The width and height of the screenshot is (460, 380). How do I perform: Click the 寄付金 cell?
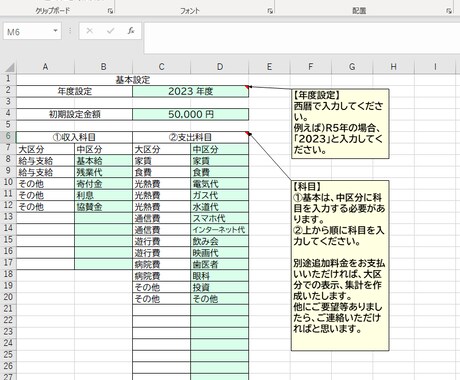pos(103,184)
